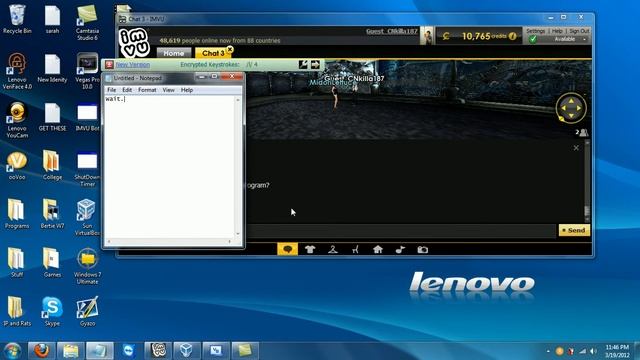Close the chat history panel with the X
Image resolution: width=640 pixels, height=360 pixels.
pyautogui.click(x=576, y=148)
